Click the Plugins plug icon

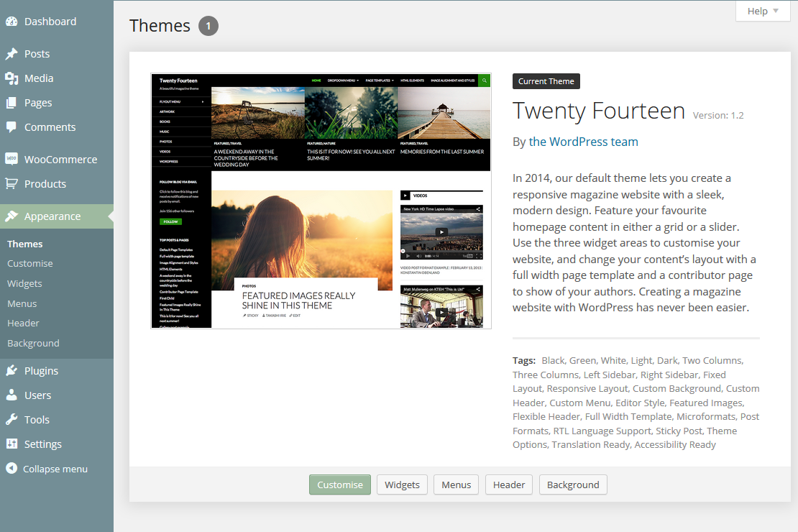[12, 371]
